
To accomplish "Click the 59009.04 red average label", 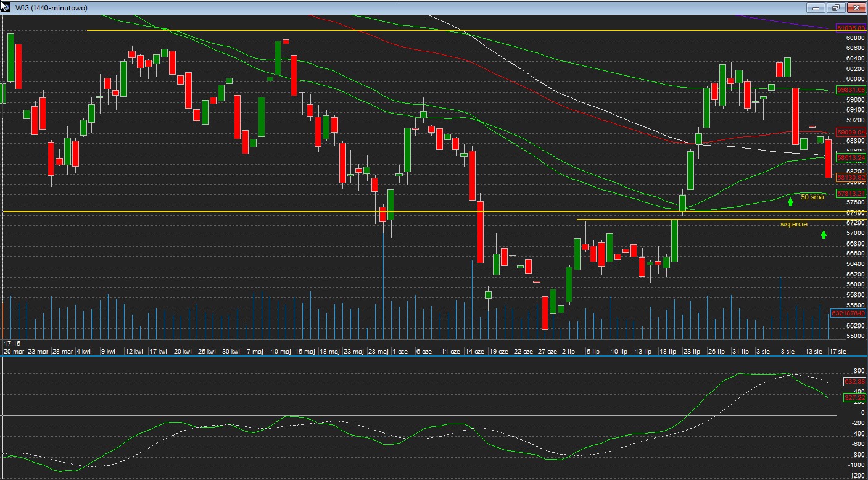I will (x=851, y=132).
